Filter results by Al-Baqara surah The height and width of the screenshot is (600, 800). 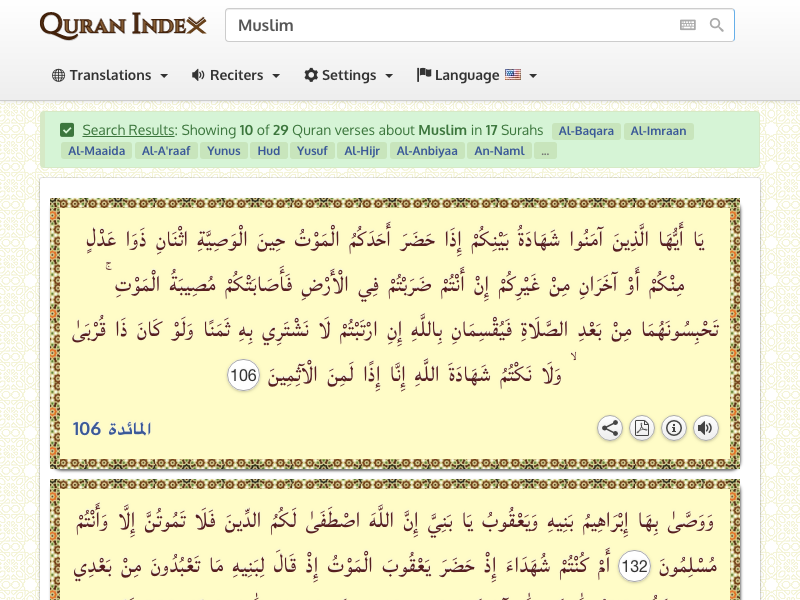pos(586,131)
